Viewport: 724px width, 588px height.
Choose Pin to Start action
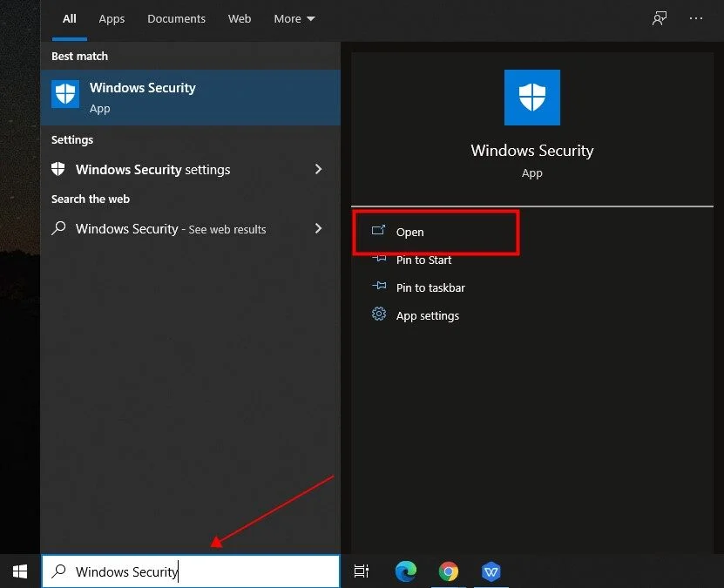pos(423,260)
